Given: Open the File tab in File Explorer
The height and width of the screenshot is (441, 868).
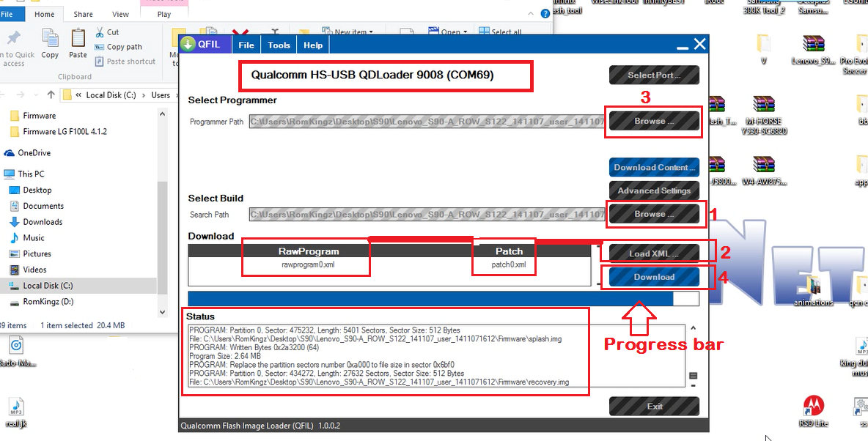Looking at the screenshot, I should pyautogui.click(x=7, y=15).
